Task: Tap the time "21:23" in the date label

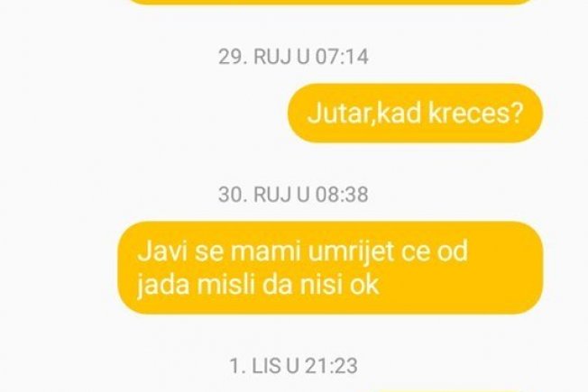Action: 331,366
